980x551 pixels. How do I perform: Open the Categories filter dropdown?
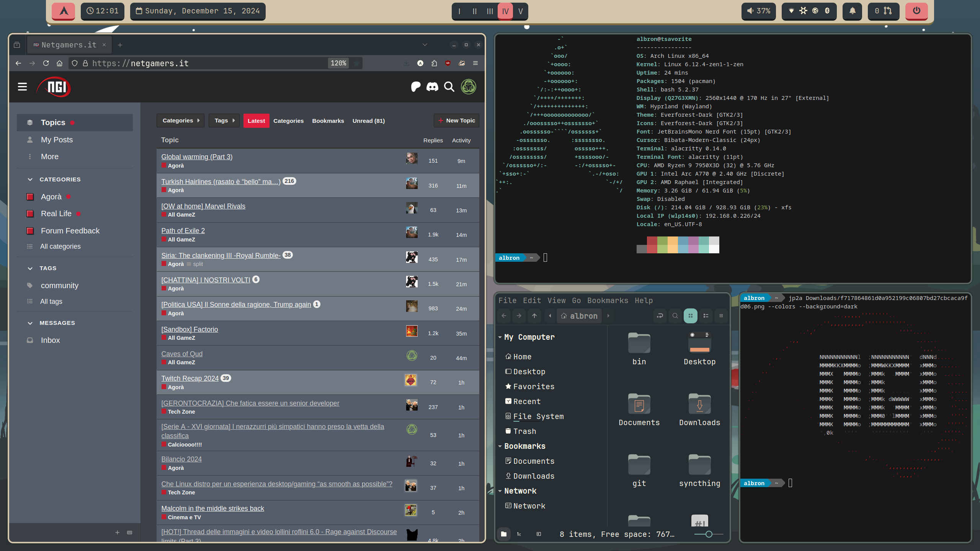180,121
